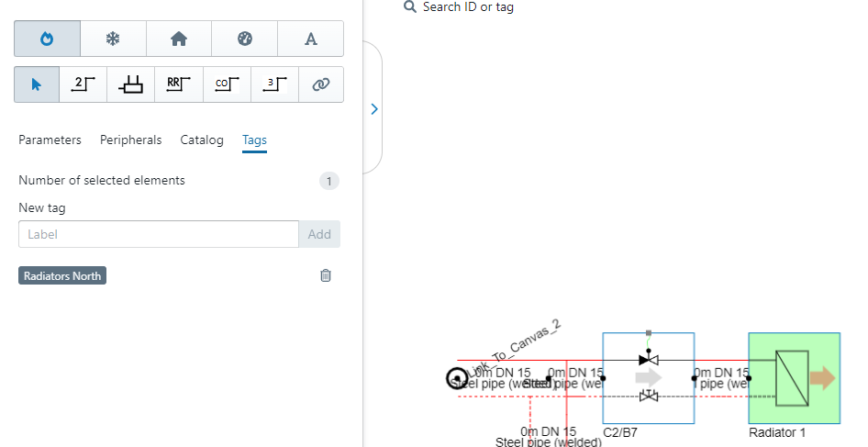
Task: Open the Catalog tab
Action: pyautogui.click(x=202, y=140)
